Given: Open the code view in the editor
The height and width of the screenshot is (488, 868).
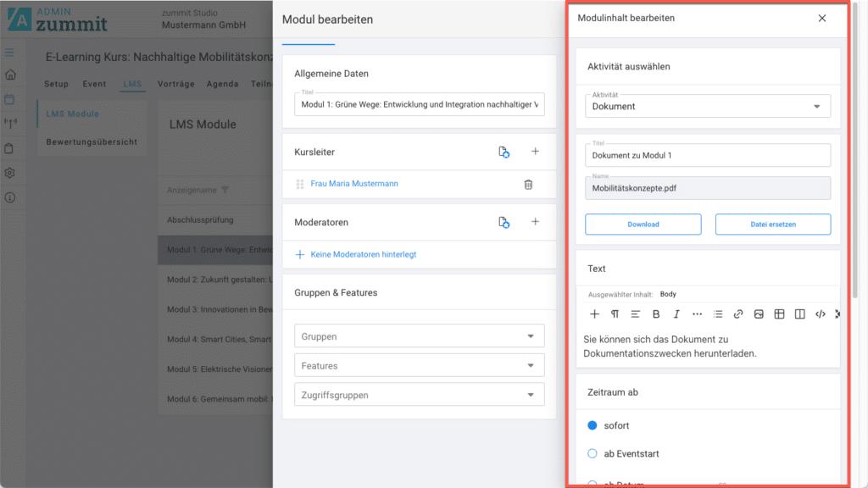Looking at the screenshot, I should tap(820, 314).
